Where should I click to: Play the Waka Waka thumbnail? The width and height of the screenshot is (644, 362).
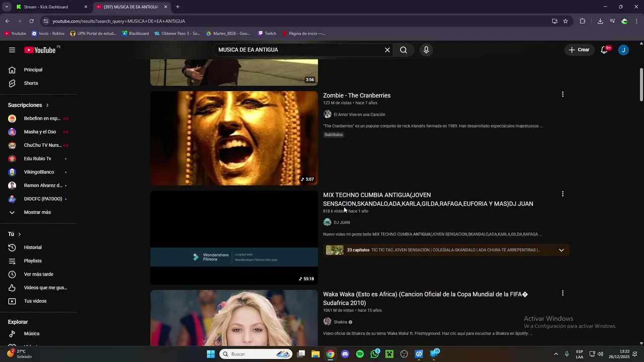(234, 318)
